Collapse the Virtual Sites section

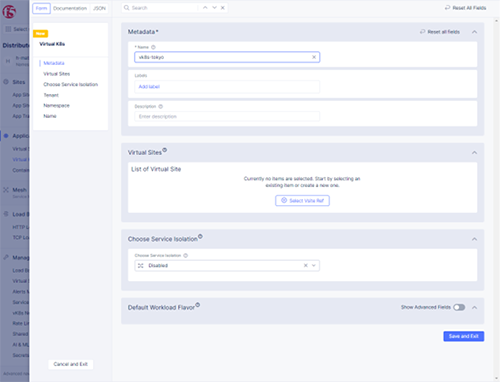coord(474,152)
